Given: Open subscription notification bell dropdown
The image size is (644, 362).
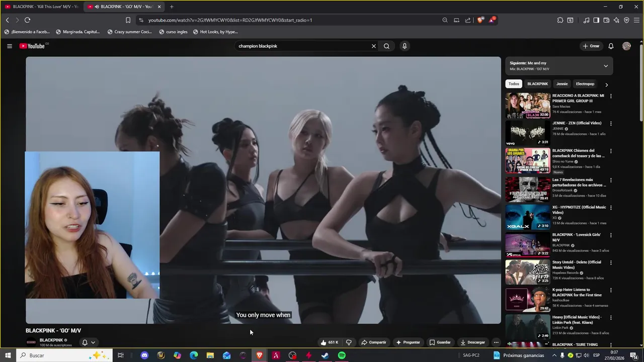Looking at the screenshot, I should [89, 342].
